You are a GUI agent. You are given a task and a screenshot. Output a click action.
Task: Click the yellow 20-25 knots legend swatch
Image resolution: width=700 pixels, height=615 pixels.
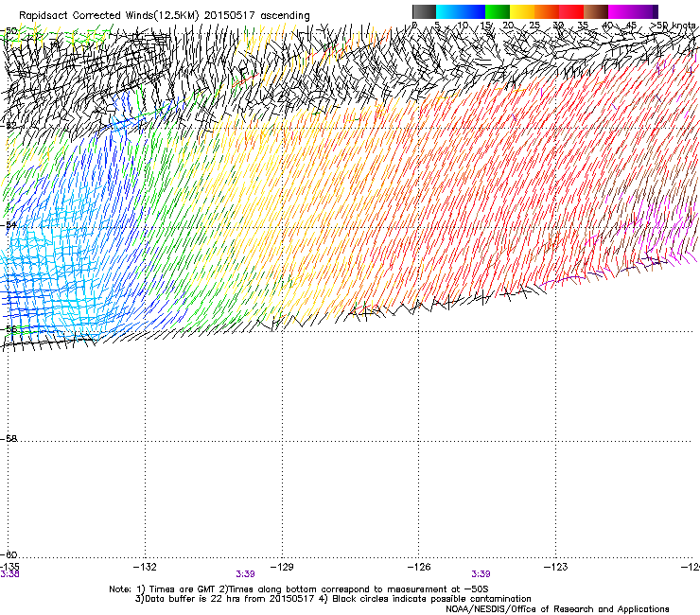(x=522, y=11)
